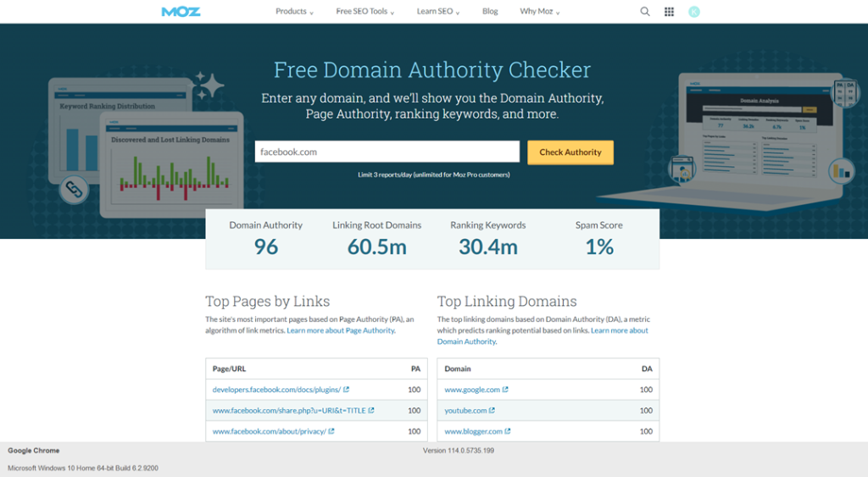Open Learn more about Page Authority link

(341, 330)
